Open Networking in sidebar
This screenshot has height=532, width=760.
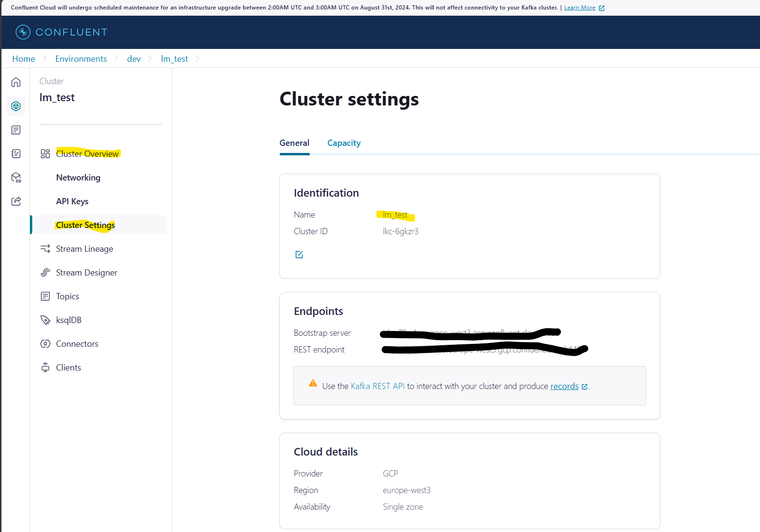pos(78,177)
